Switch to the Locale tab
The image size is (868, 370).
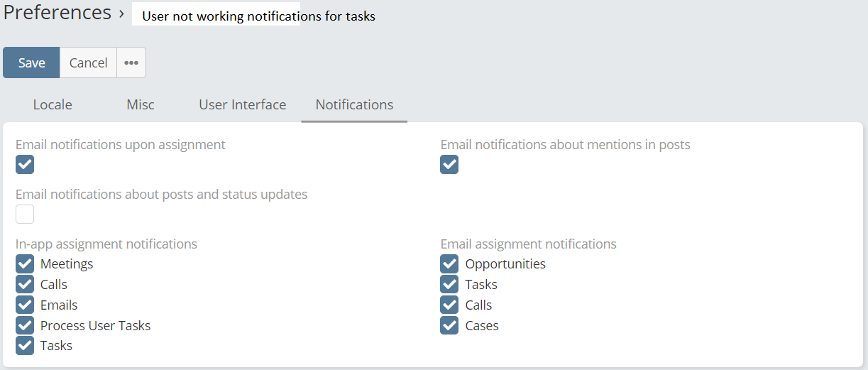[53, 104]
